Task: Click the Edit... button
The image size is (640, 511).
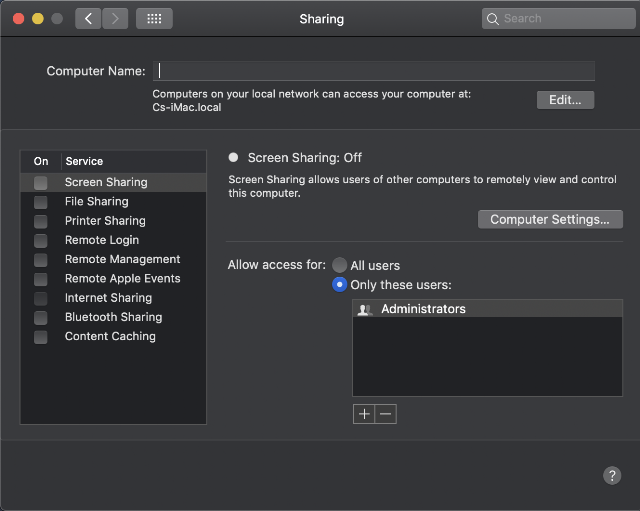Action: click(x=565, y=100)
